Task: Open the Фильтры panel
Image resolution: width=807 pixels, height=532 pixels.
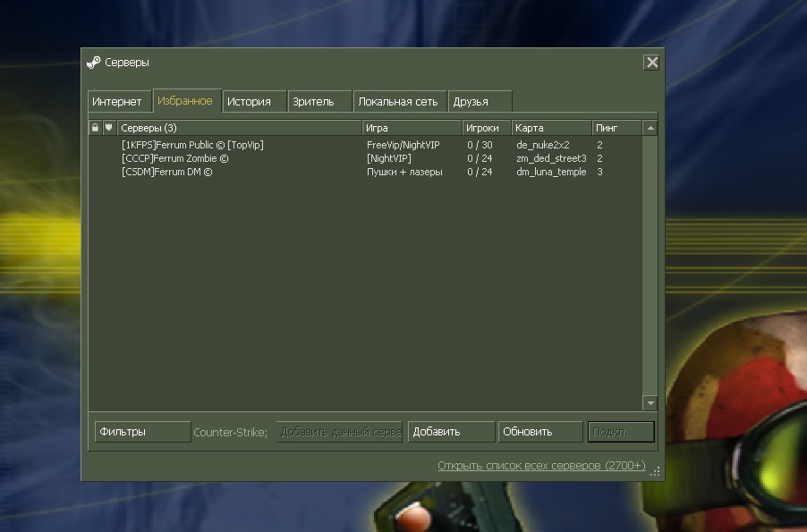Action: pos(142,432)
